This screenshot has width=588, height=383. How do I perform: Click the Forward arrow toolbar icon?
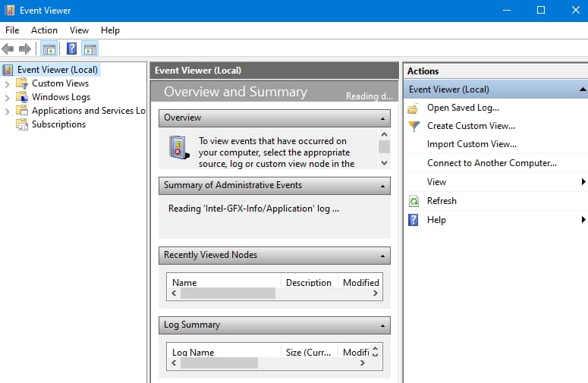(x=25, y=49)
